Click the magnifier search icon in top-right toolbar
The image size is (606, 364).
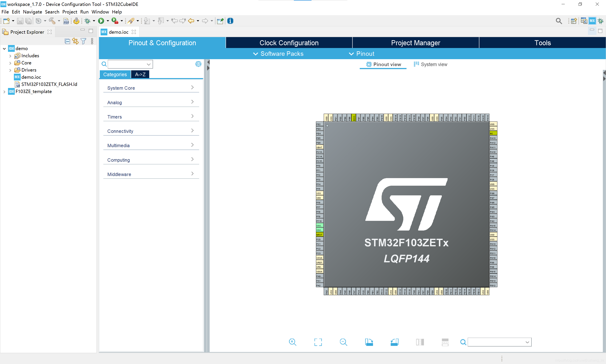[559, 21]
